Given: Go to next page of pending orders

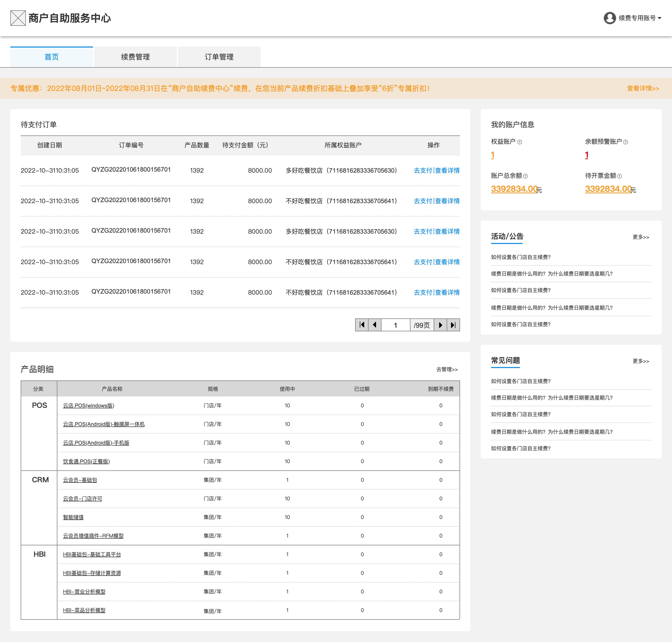Looking at the screenshot, I should tap(440, 325).
